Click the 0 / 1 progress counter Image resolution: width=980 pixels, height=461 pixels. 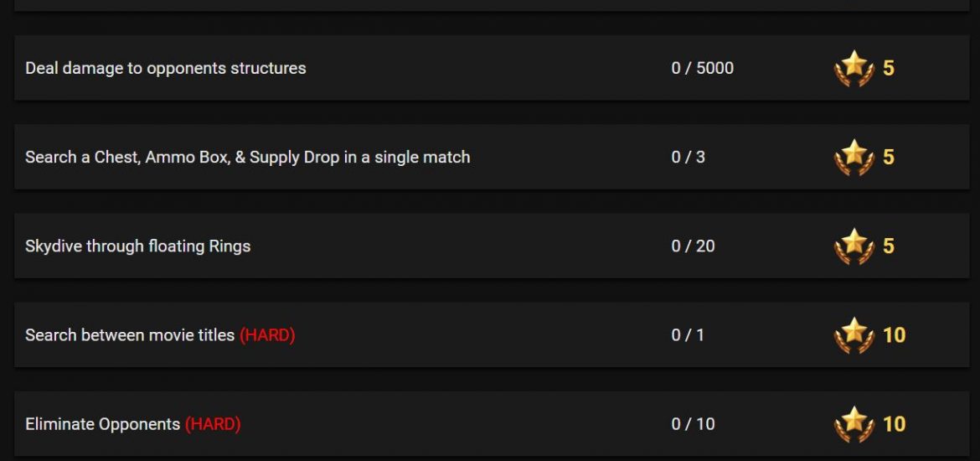[x=688, y=335]
